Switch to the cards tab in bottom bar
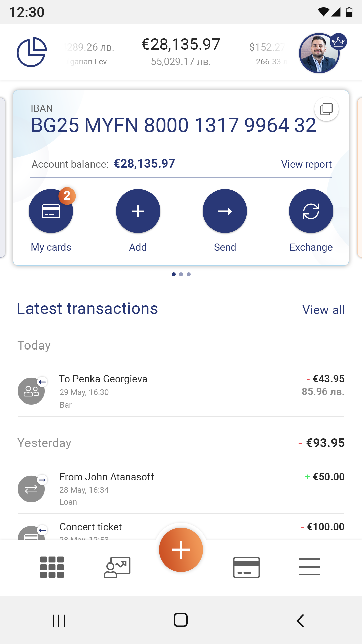 [x=246, y=567]
